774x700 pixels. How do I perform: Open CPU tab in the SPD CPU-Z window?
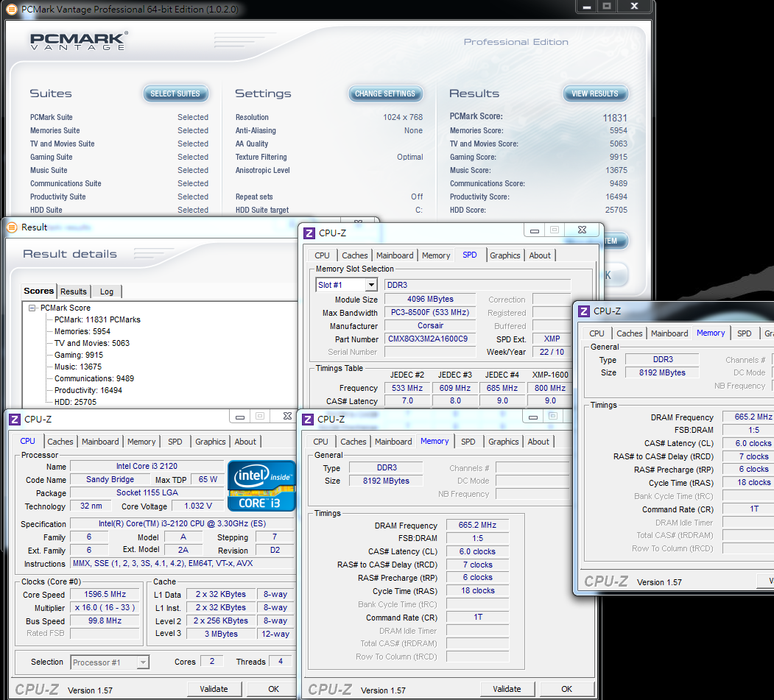click(x=323, y=255)
